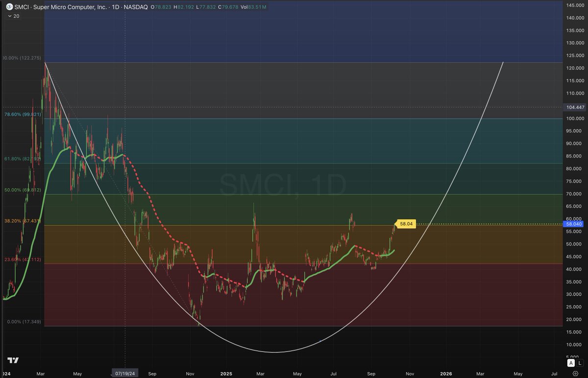Image resolution: width=588 pixels, height=378 pixels.
Task: Click the Low price value 77.832
Action: 208,7
